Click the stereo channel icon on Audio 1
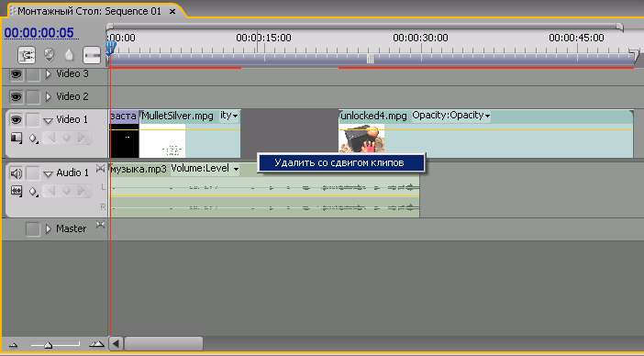 pyautogui.click(x=100, y=168)
